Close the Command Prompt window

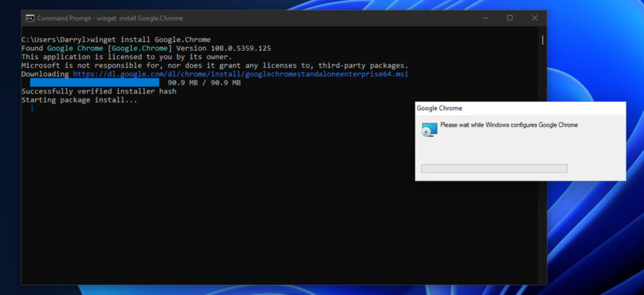(535, 18)
